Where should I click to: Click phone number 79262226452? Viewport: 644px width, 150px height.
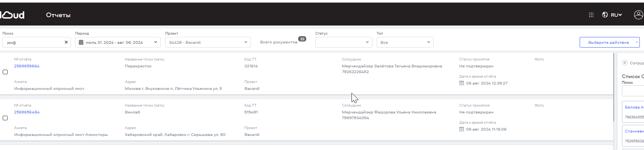pos(355,72)
